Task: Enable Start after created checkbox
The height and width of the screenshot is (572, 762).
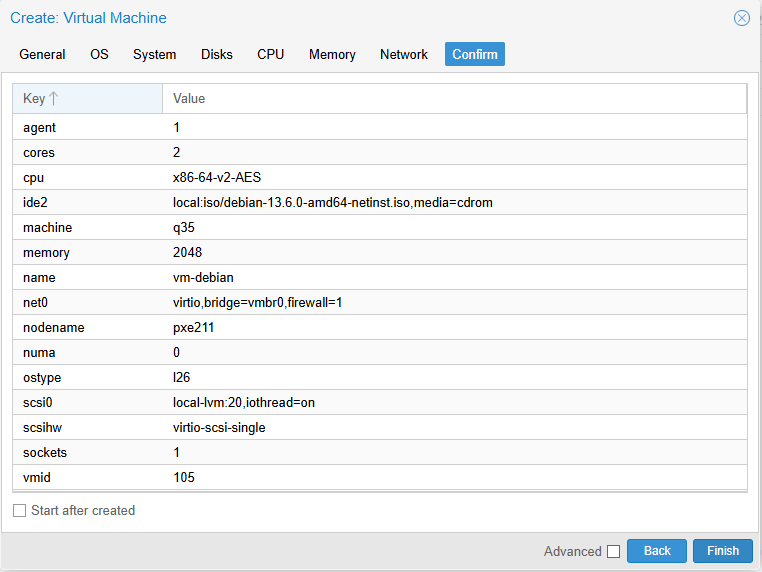Action: 19,510
